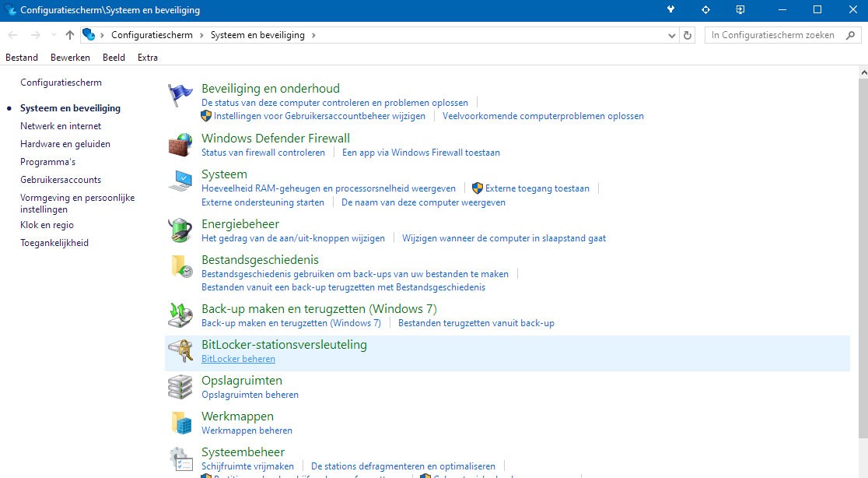Click the Systeem computer icon
The width and height of the screenshot is (868, 478).
[180, 181]
